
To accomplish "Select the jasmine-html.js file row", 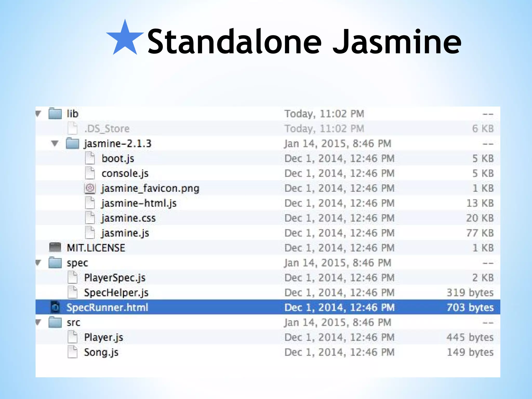I will pyautogui.click(x=139, y=203).
